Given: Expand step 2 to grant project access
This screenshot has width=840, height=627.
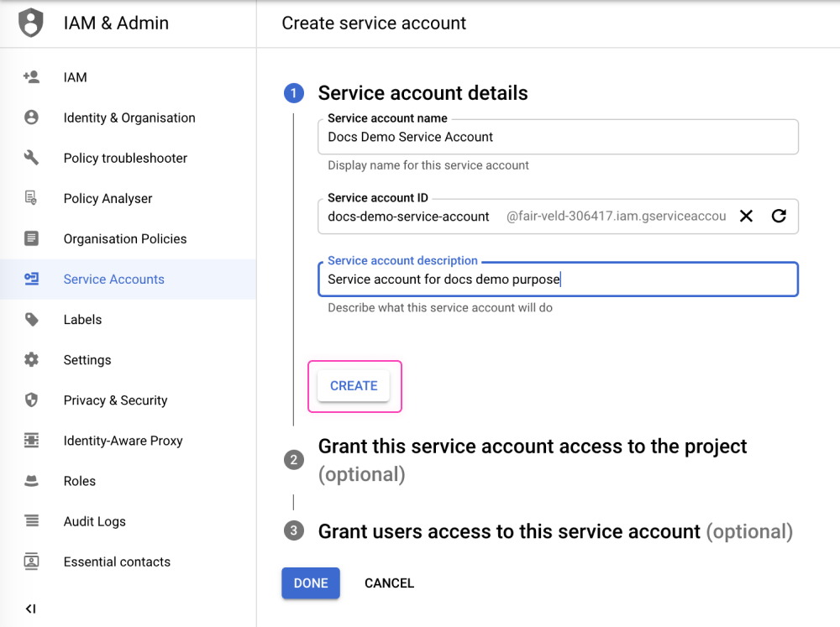Looking at the screenshot, I should pyautogui.click(x=533, y=446).
